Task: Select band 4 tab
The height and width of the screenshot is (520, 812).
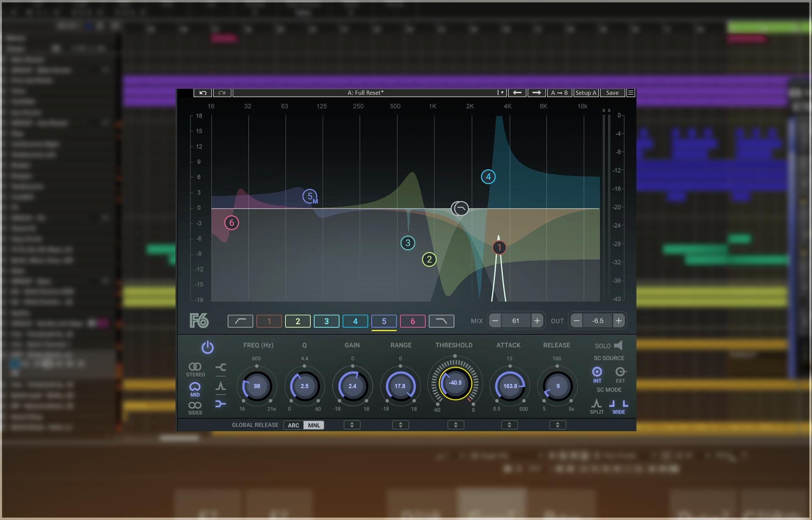Action: [355, 321]
